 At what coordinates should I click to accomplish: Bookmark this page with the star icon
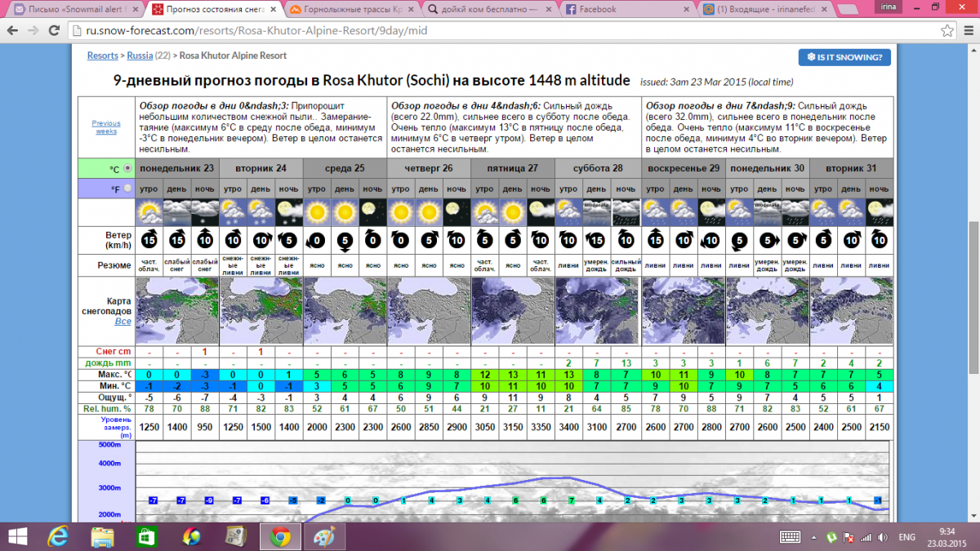947,31
